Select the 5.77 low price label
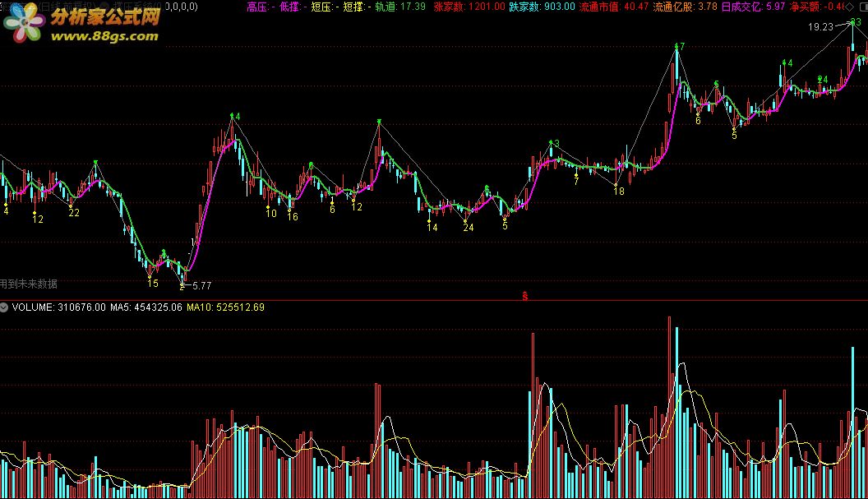868x499 pixels. pos(202,286)
